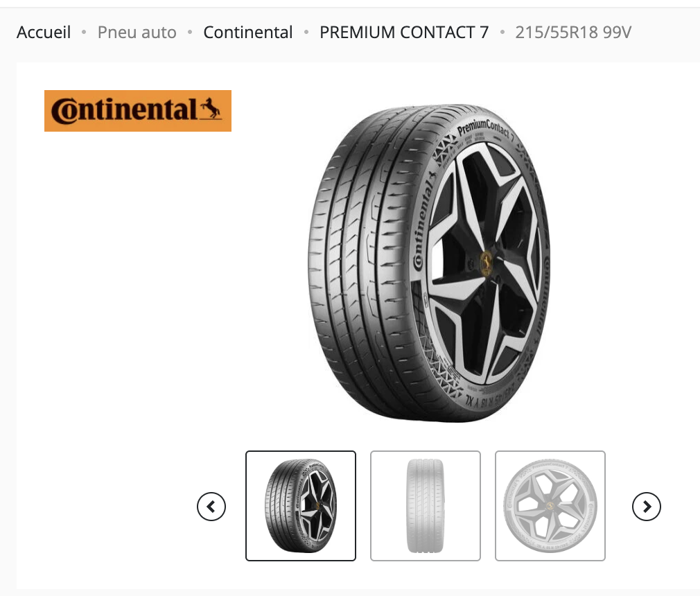This screenshot has width=700, height=596.
Task: Click the tread in front-view thumbnail
Action: pos(426,505)
